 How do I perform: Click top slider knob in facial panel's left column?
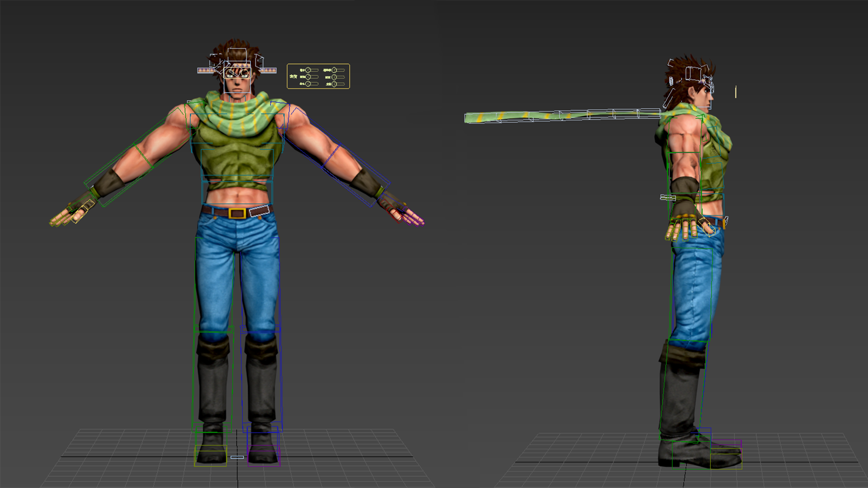click(308, 70)
